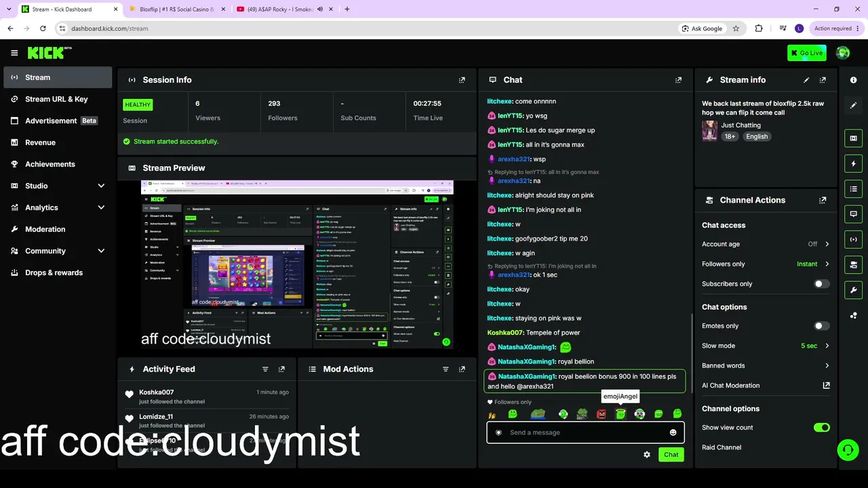The width and height of the screenshot is (868, 488).
Task: Toggle the chat widget icon in right rail
Action: pyautogui.click(x=854, y=213)
